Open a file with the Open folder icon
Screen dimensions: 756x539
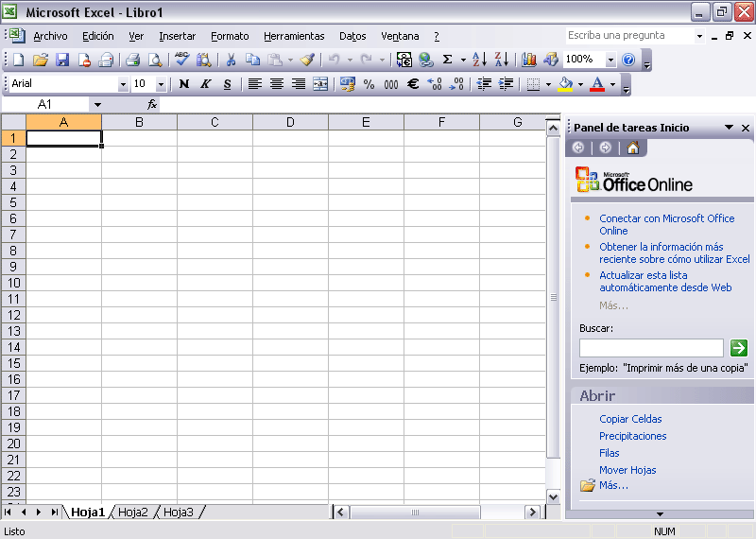click(41, 60)
